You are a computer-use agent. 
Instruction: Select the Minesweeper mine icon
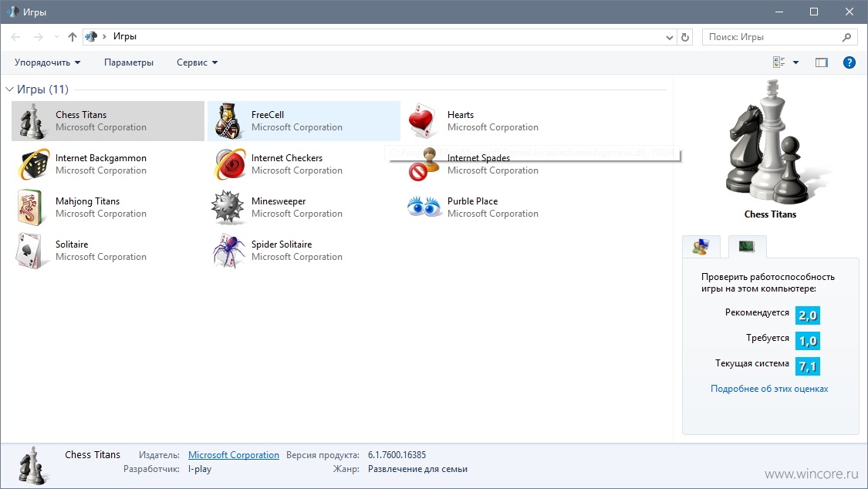228,207
